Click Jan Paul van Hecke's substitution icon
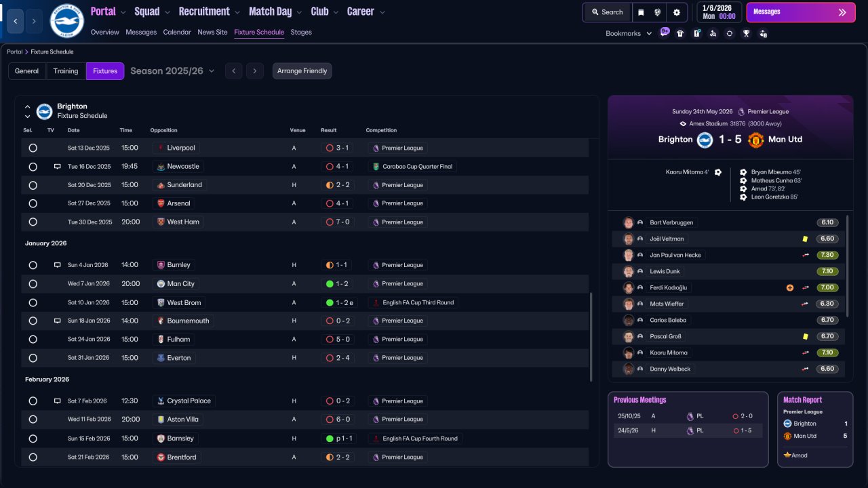 point(806,255)
